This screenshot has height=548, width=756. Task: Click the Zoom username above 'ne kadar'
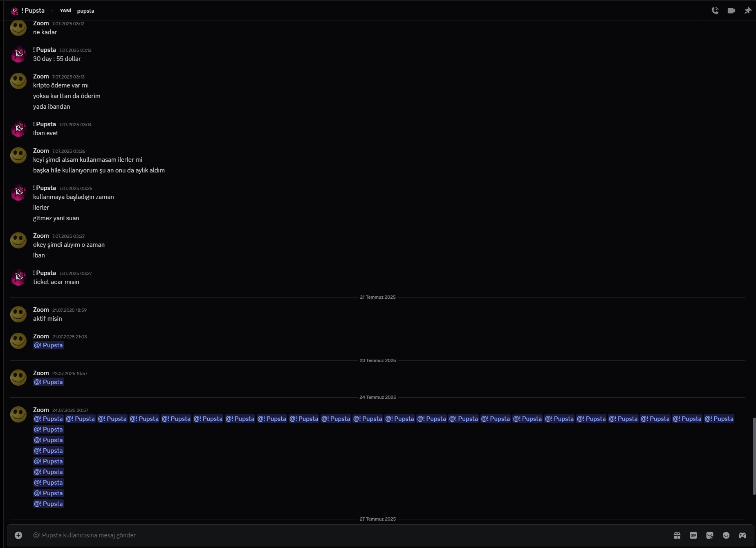[x=41, y=23]
